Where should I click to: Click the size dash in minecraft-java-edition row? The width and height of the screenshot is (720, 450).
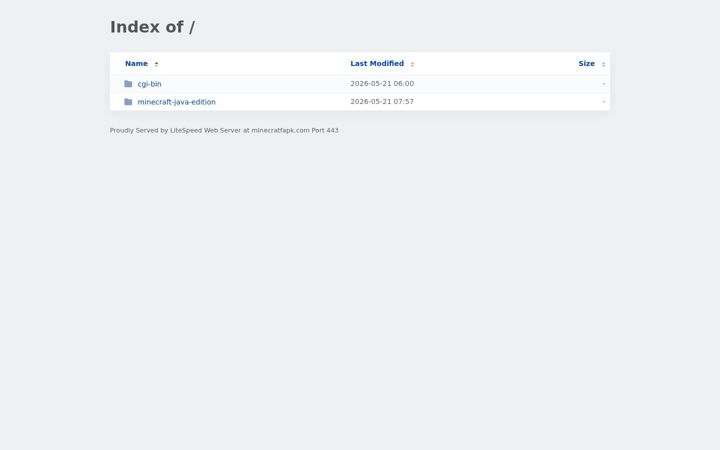pos(604,101)
